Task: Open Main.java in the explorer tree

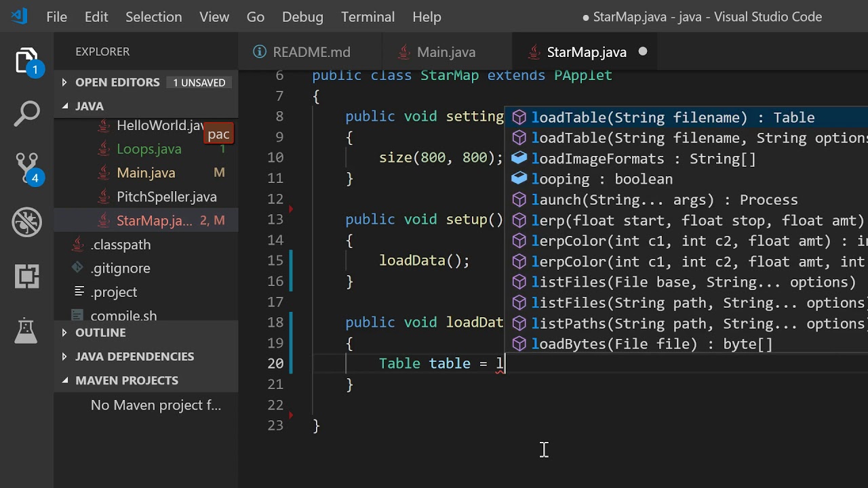Action: click(146, 173)
